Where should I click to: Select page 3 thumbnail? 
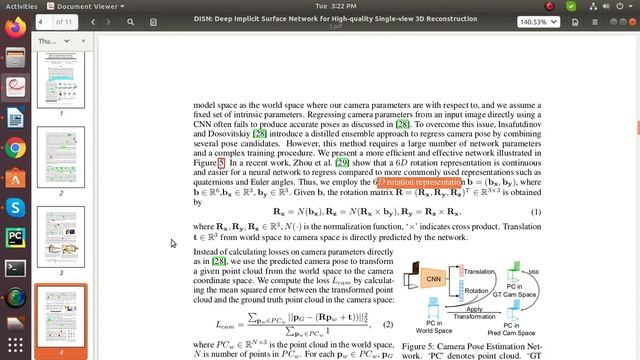pos(61,237)
